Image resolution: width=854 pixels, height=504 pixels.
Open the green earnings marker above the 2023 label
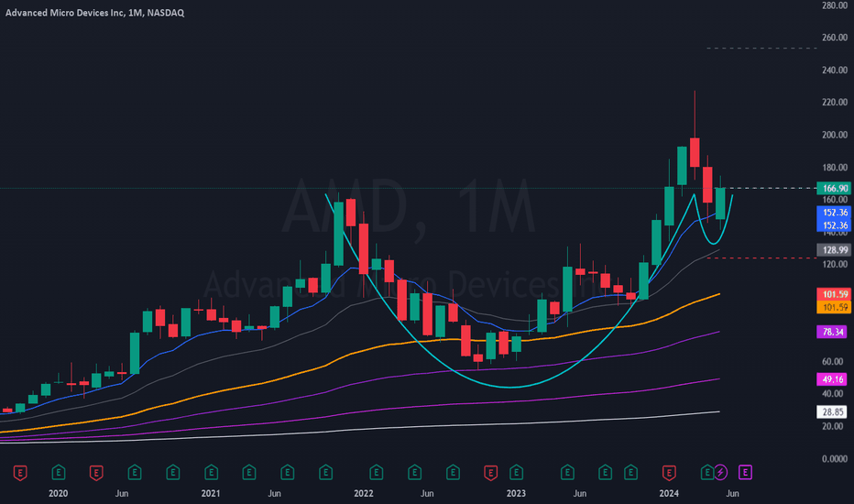click(x=516, y=473)
